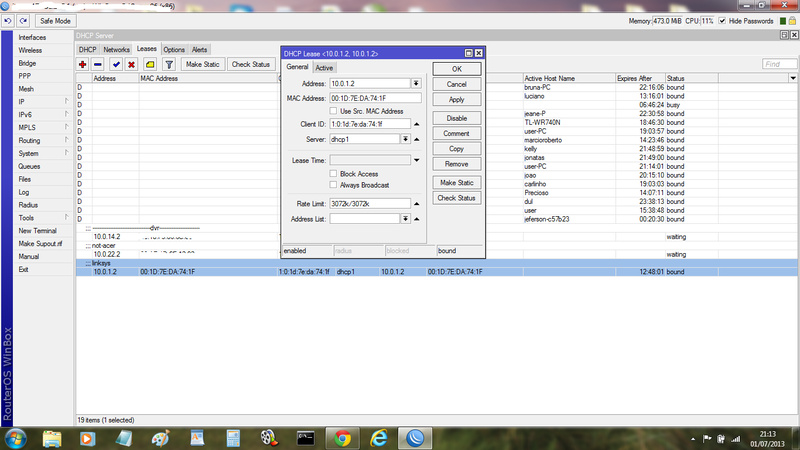The height and width of the screenshot is (450, 800).
Task: Click OK in DHCP Lease dialog
Action: click(457, 69)
